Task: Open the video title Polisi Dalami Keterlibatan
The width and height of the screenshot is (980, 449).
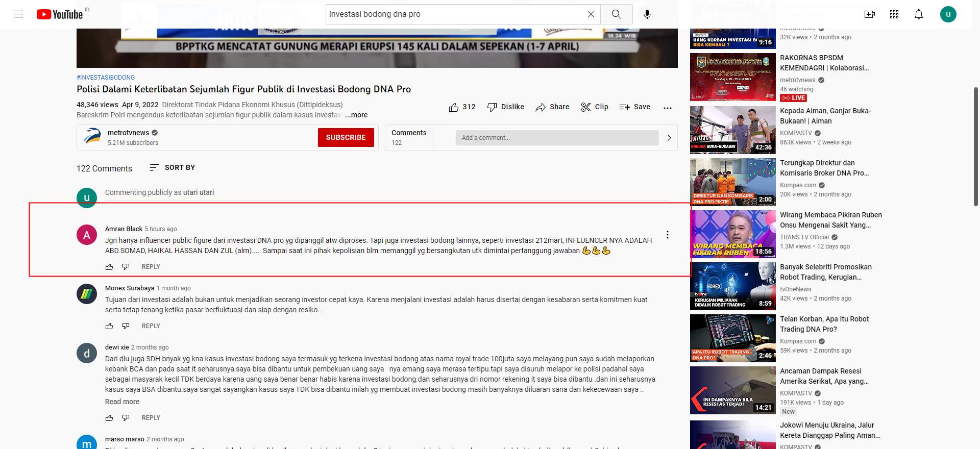Action: 244,89
